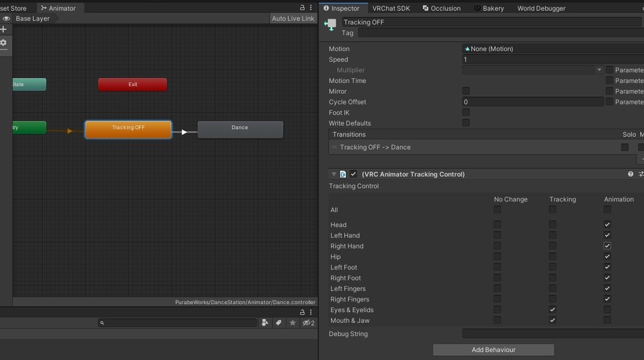644x360 pixels.
Task: Click the Tracking Control label
Action: pos(353,186)
